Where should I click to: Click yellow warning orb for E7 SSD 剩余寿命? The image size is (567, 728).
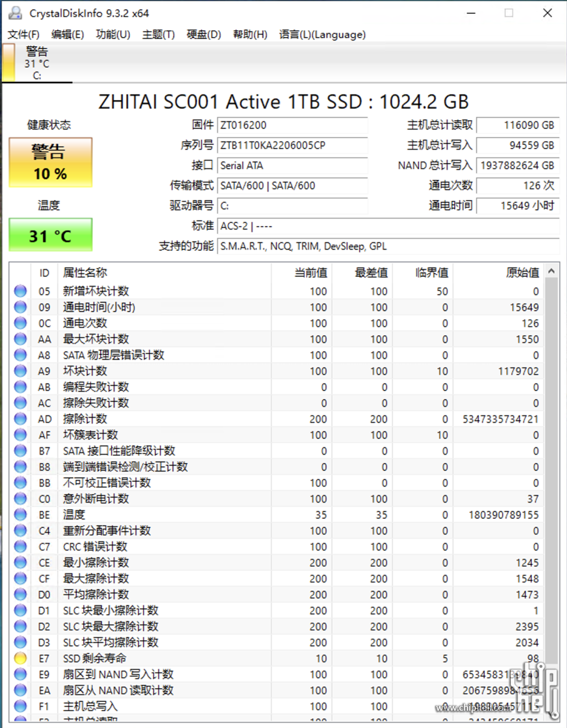click(x=21, y=658)
